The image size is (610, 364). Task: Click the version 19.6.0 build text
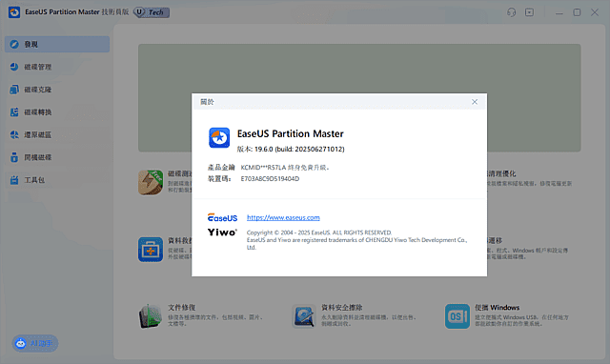pyautogui.click(x=291, y=149)
